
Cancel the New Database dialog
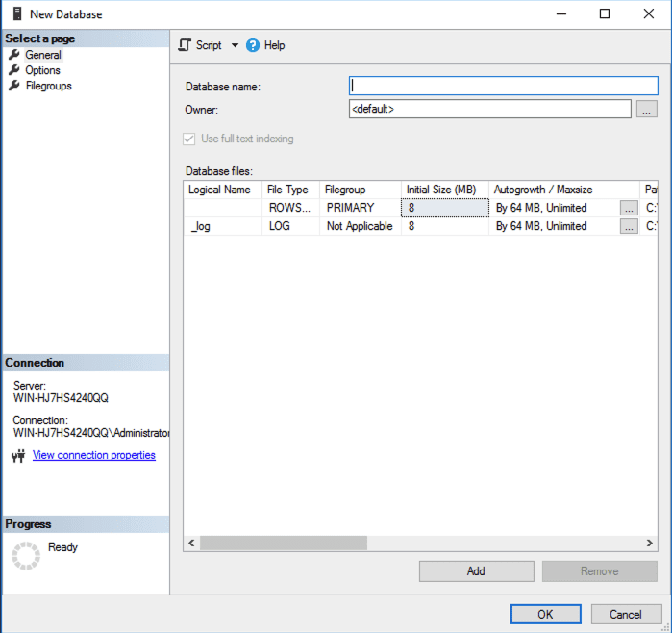[x=626, y=614]
